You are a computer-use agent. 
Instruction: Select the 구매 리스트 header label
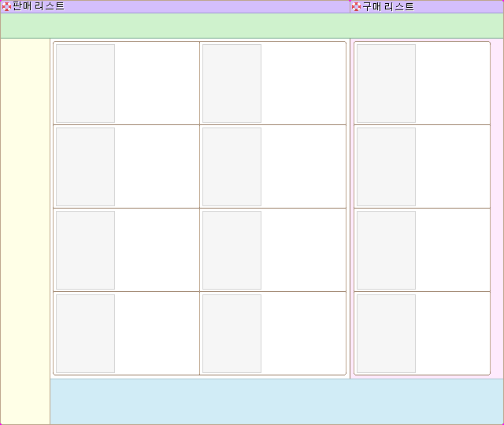coord(387,6)
